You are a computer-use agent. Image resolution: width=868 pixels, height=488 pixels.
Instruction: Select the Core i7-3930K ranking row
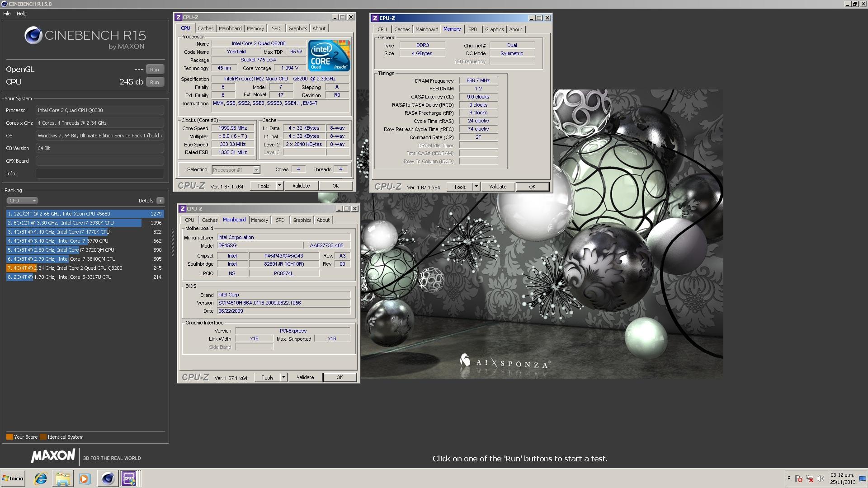click(x=85, y=223)
